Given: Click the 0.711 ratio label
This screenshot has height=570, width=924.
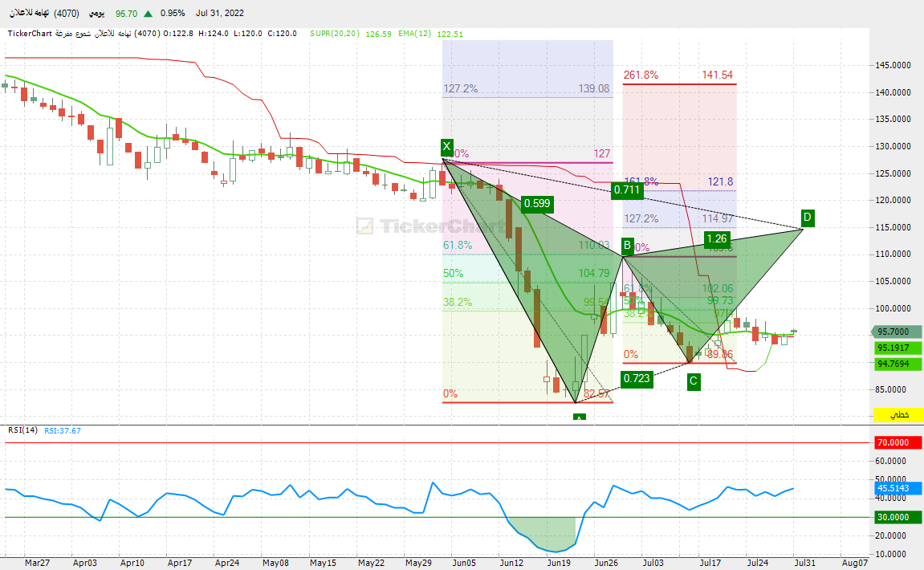Looking at the screenshot, I should pyautogui.click(x=626, y=190).
